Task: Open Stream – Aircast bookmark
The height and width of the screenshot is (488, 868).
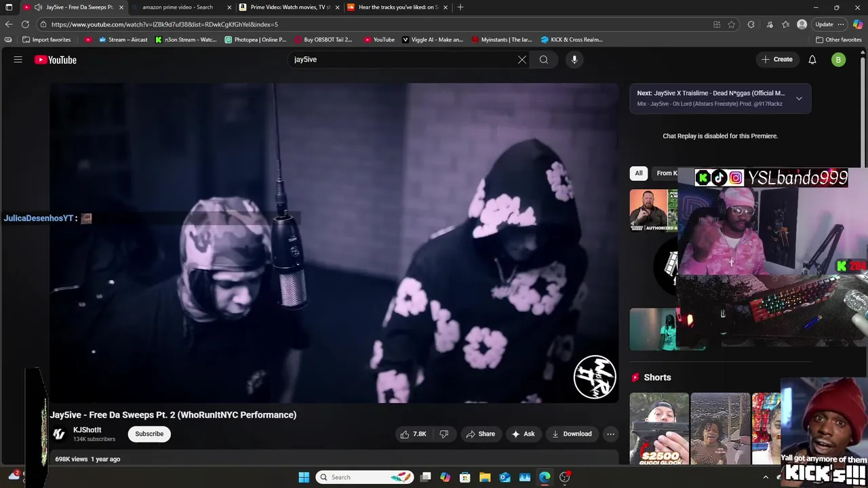Action: (x=123, y=40)
